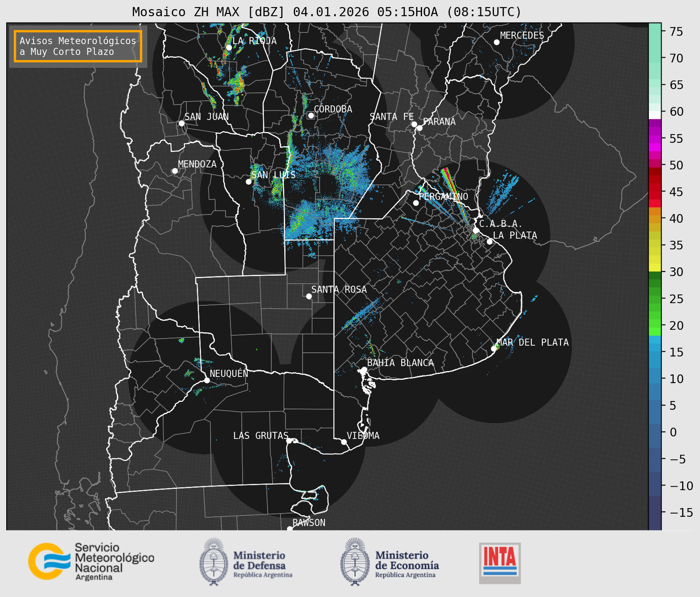Select the Viedma city marker
700x597 pixels.
click(344, 442)
